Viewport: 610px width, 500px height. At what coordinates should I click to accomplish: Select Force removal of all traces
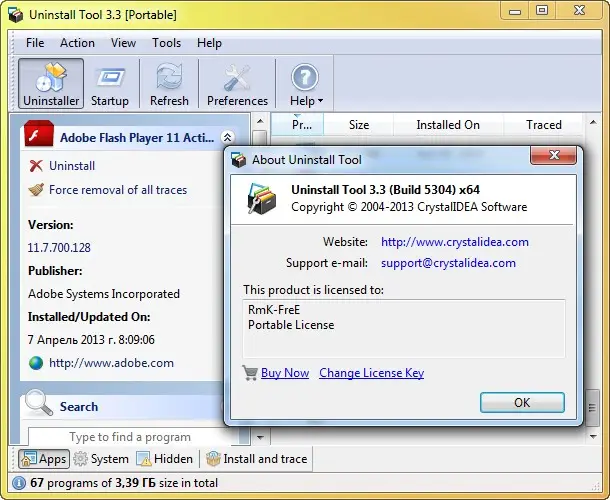point(118,190)
